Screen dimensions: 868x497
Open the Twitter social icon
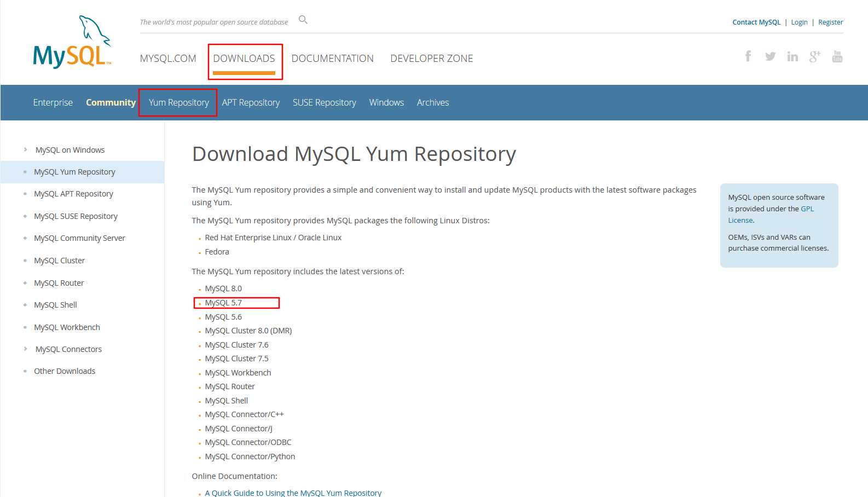tap(770, 56)
